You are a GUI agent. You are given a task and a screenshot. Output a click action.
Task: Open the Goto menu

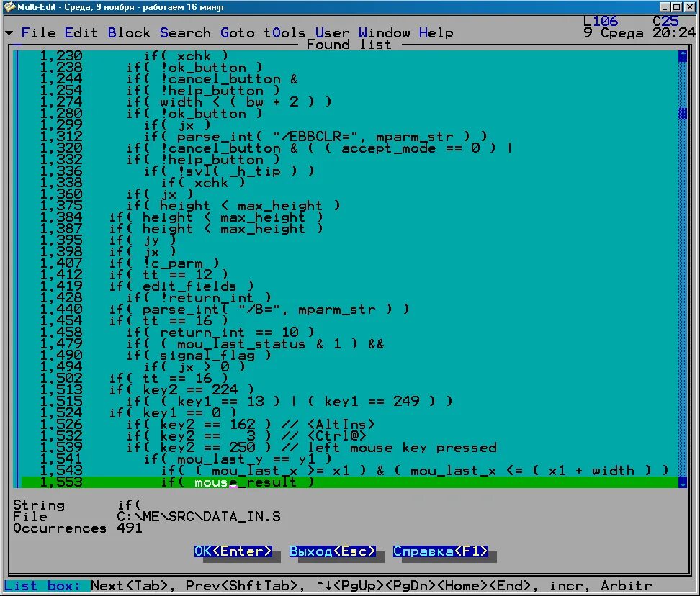coord(238,33)
